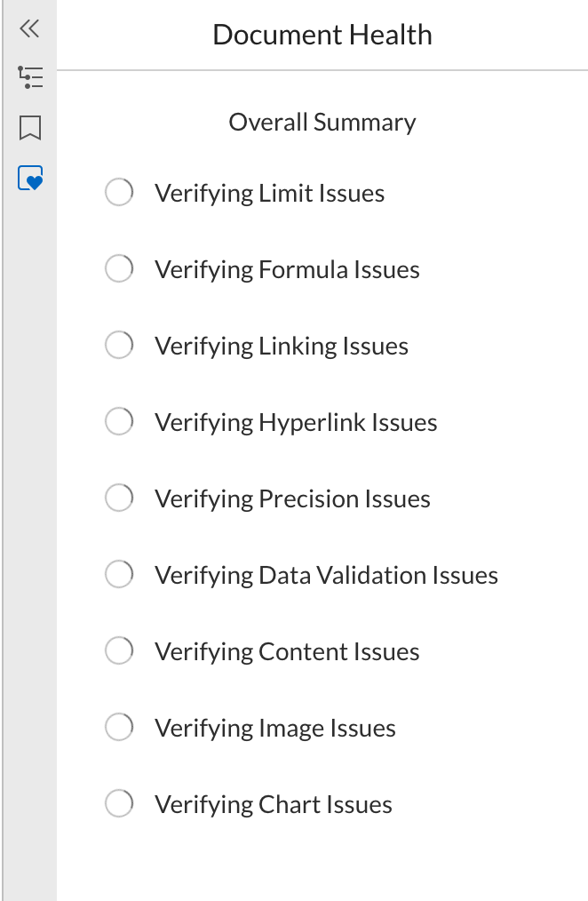Click the Hyperlink Issues status circle
The image size is (588, 901).
(x=119, y=421)
